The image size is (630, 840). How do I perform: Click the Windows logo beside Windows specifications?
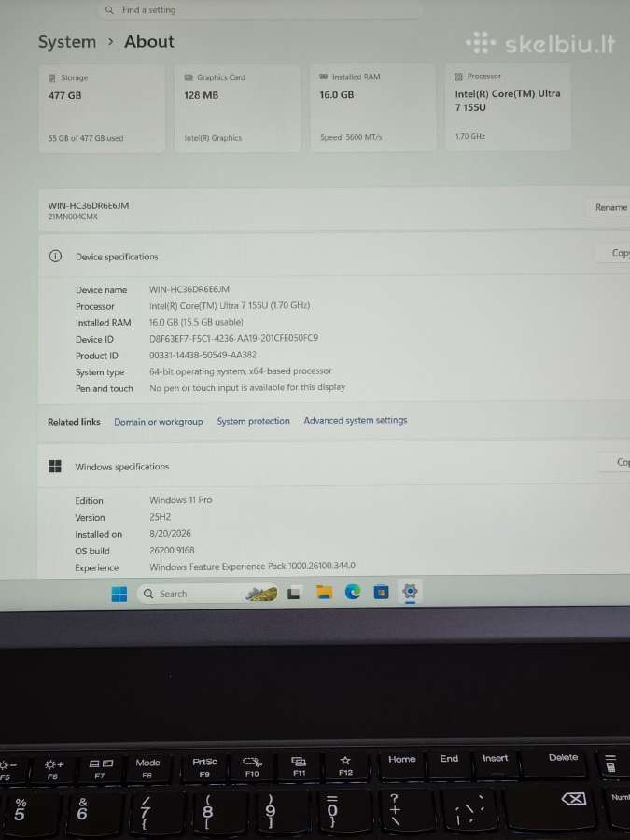[x=55, y=466]
